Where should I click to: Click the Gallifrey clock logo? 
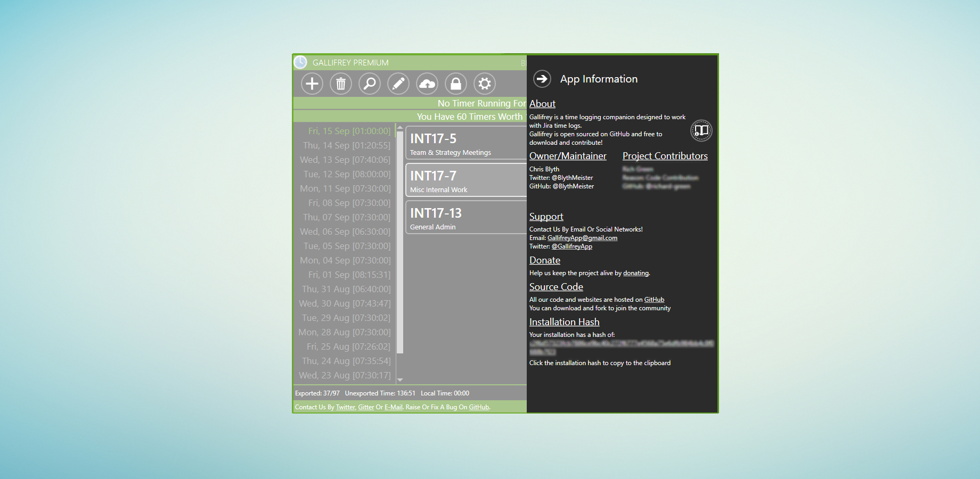pos(300,62)
